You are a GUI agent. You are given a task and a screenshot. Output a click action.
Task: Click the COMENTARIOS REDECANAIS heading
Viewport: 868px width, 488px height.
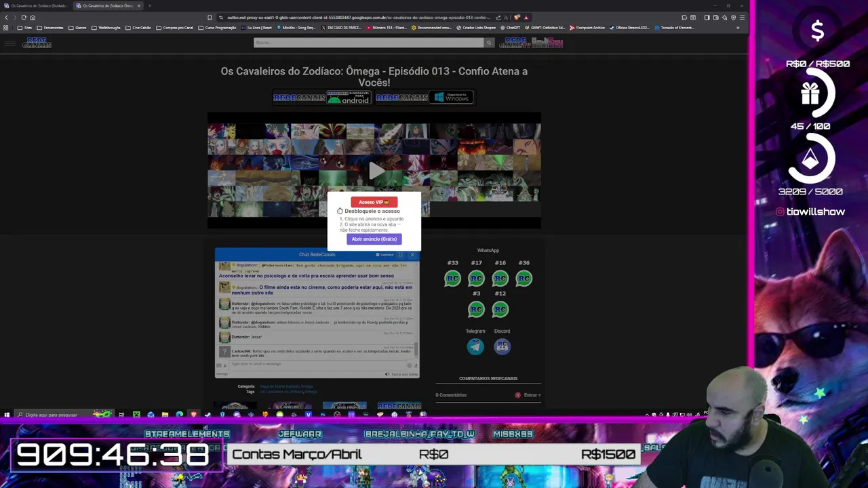coord(488,379)
